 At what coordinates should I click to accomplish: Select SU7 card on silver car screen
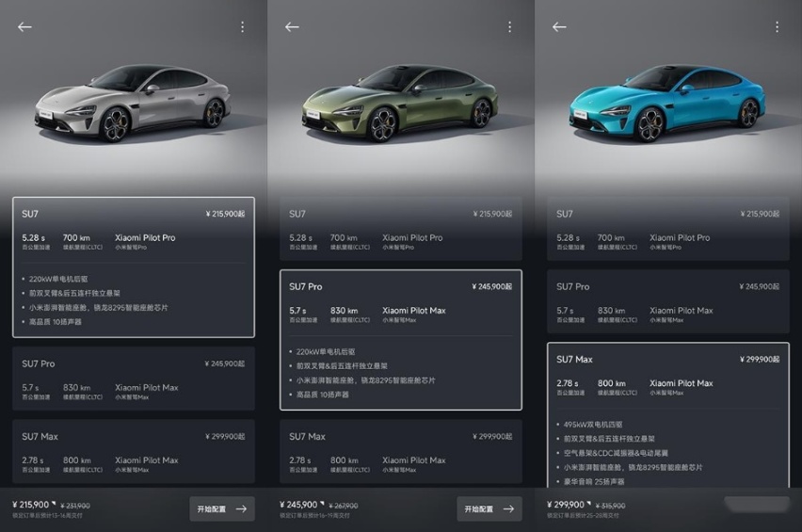pos(134,267)
